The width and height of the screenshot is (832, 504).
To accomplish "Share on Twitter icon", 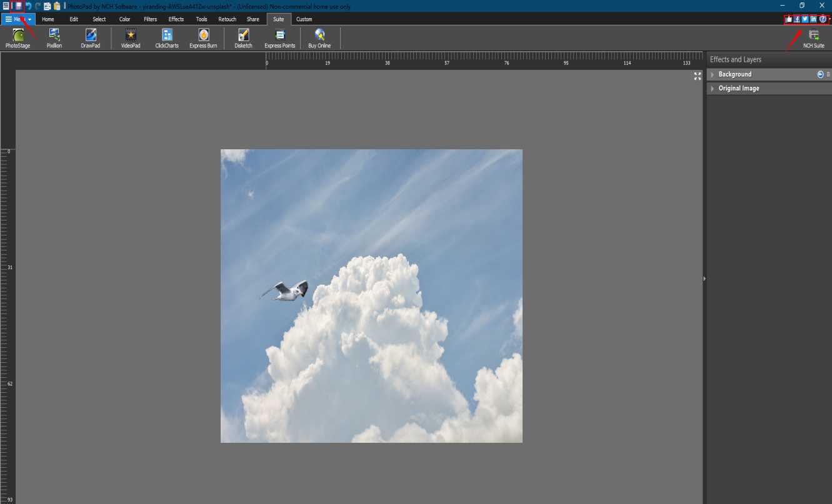I will 805,19.
